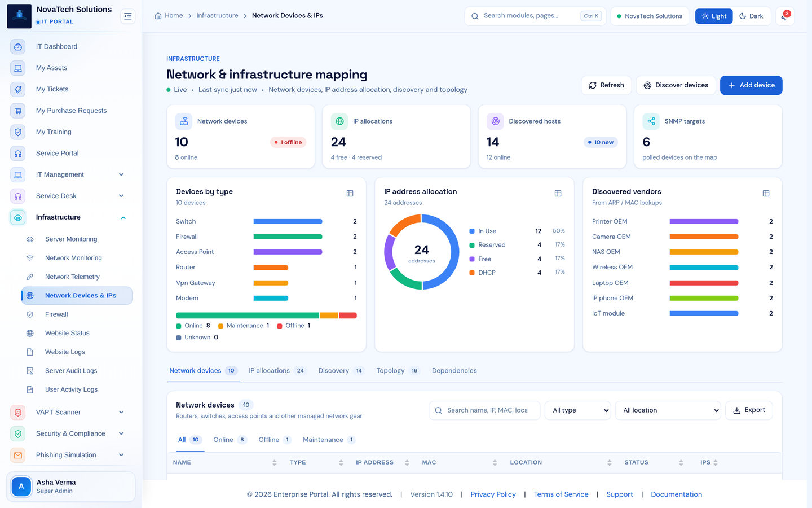The width and height of the screenshot is (812, 508).
Task: Expand the Phishing Simulation menu
Action: pos(121,455)
